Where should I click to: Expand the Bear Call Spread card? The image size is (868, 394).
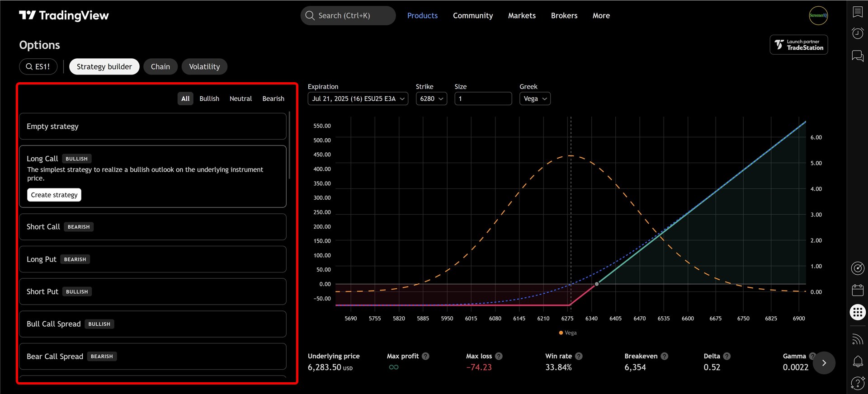pyautogui.click(x=153, y=356)
